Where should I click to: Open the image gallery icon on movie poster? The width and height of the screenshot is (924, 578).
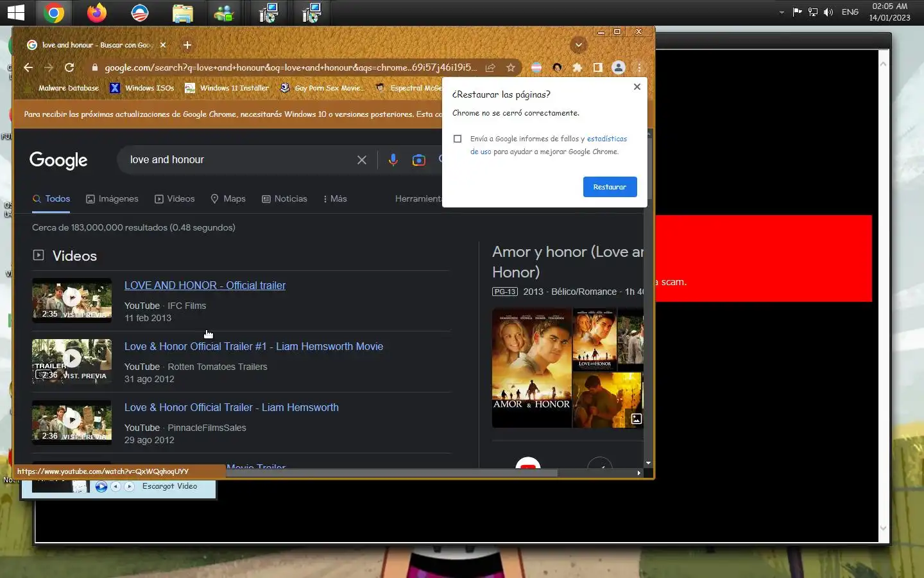tap(637, 419)
